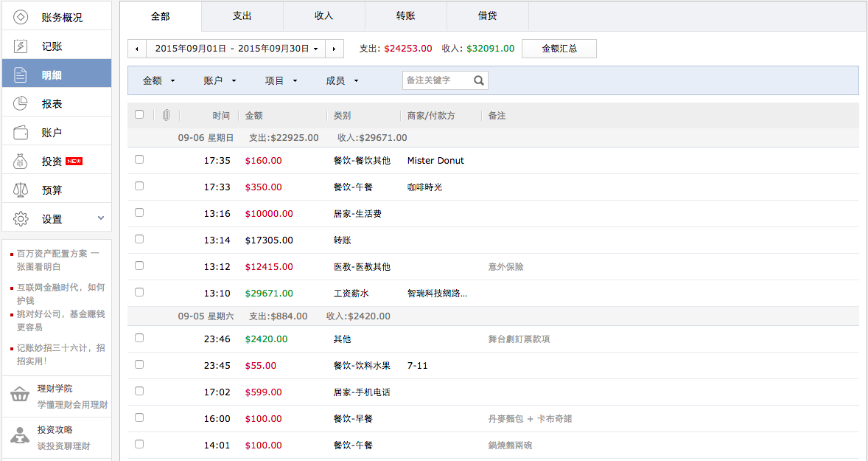This screenshot has width=868, height=461.
Task: Tick the select-all checkbox in table header
Action: click(139, 115)
